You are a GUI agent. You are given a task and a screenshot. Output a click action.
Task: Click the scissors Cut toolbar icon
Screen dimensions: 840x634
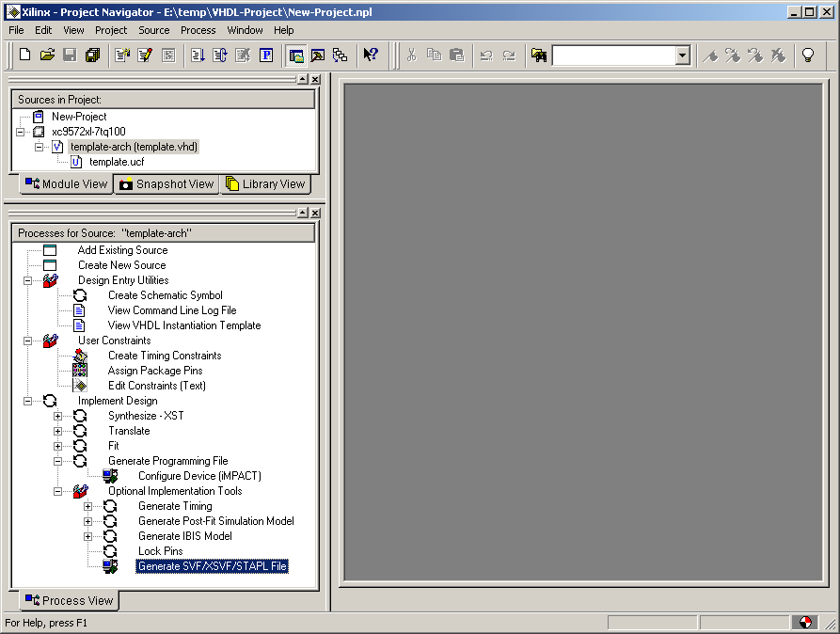411,55
